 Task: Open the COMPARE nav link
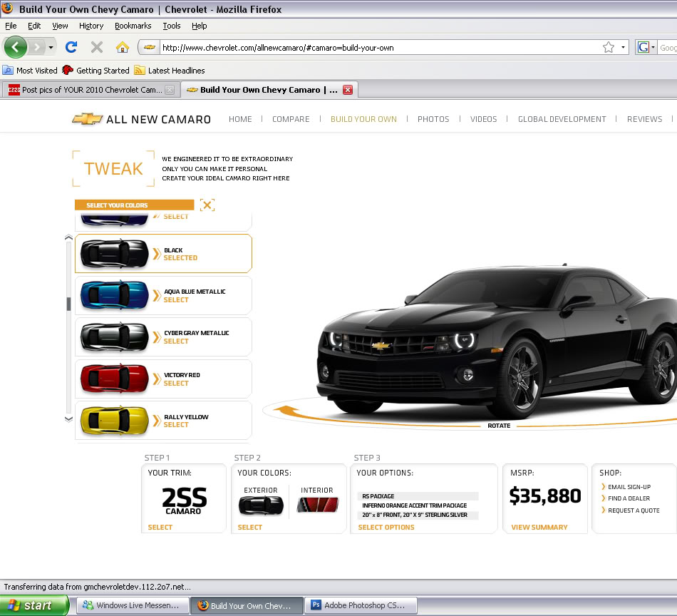(291, 119)
